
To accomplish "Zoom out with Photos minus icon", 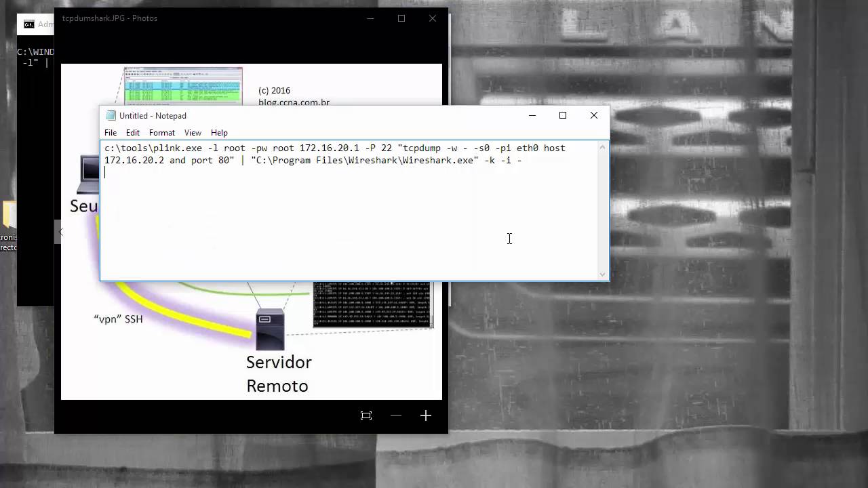I will 396,415.
